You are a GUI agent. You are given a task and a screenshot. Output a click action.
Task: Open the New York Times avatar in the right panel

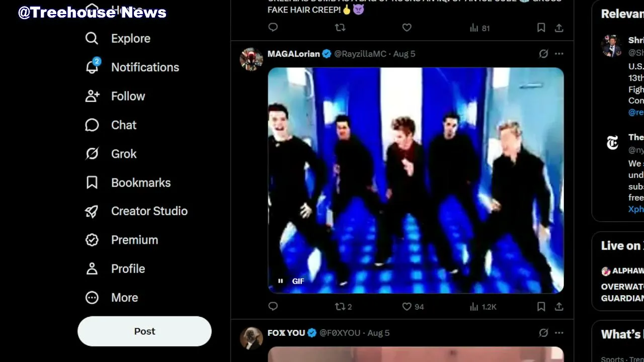(612, 144)
